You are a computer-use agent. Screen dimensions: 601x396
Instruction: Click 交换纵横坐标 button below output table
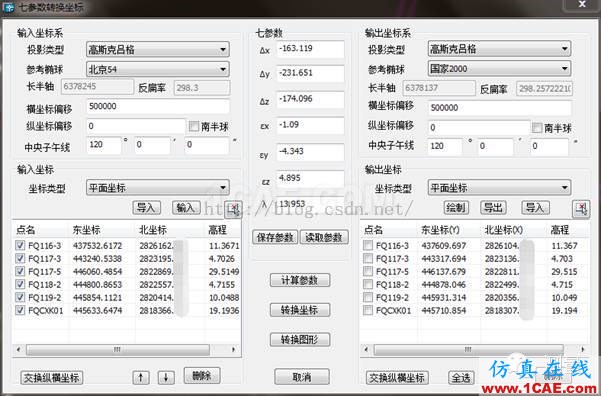tap(397, 378)
